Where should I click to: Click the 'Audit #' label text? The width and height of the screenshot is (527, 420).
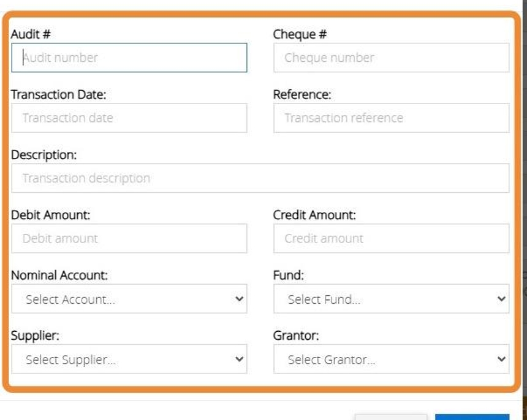31,34
